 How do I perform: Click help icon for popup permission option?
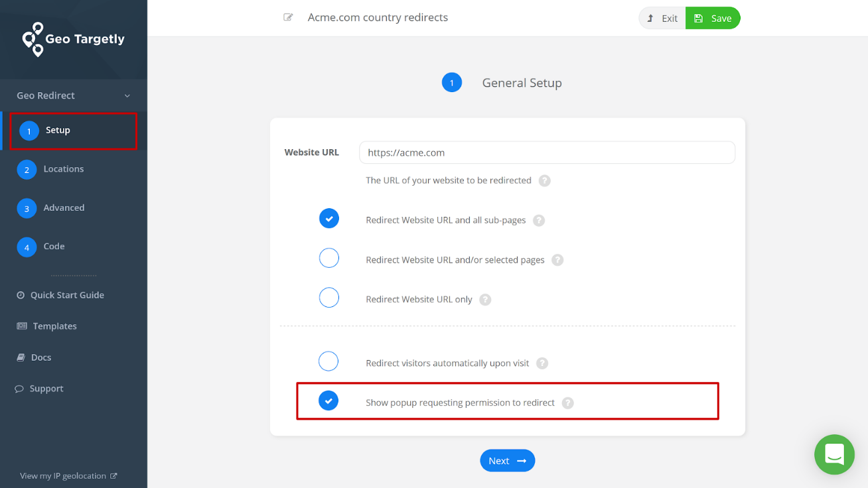567,402
